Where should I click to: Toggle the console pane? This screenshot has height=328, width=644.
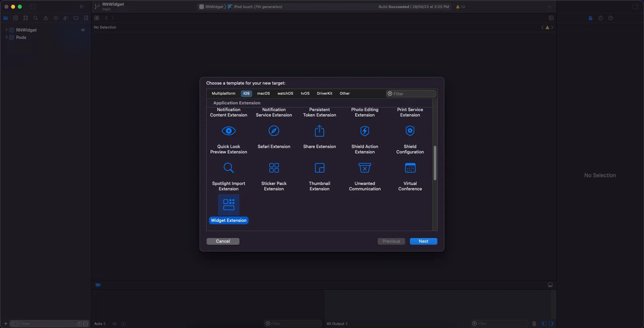(x=551, y=324)
